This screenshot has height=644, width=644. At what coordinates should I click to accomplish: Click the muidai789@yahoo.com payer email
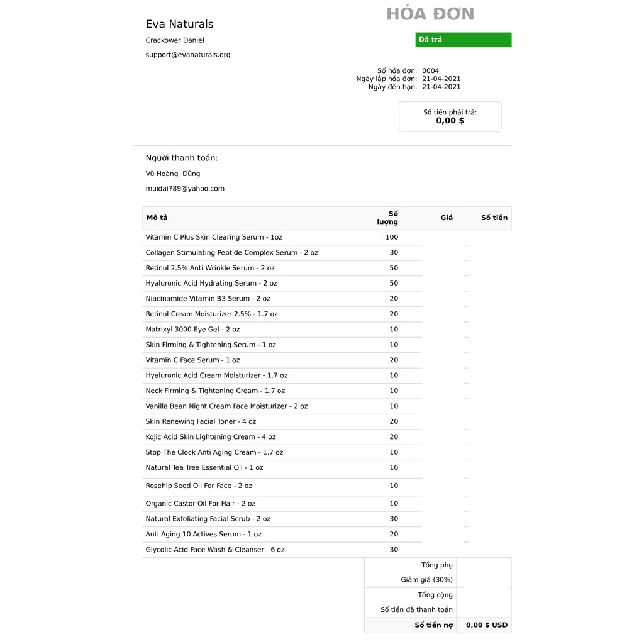coord(185,189)
